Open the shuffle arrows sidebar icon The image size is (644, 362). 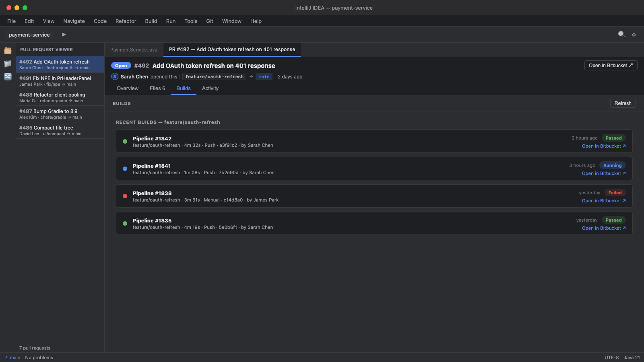point(8,76)
